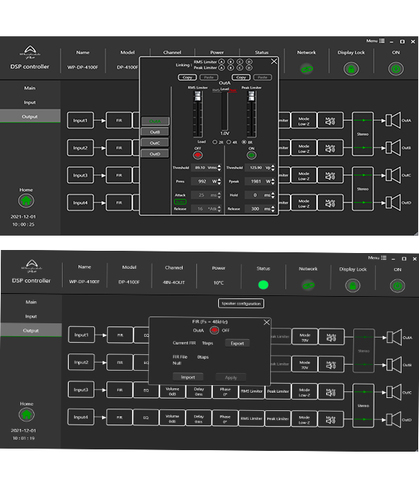Adjust Peak Limiter Release stepper arrows

[x=273, y=209]
